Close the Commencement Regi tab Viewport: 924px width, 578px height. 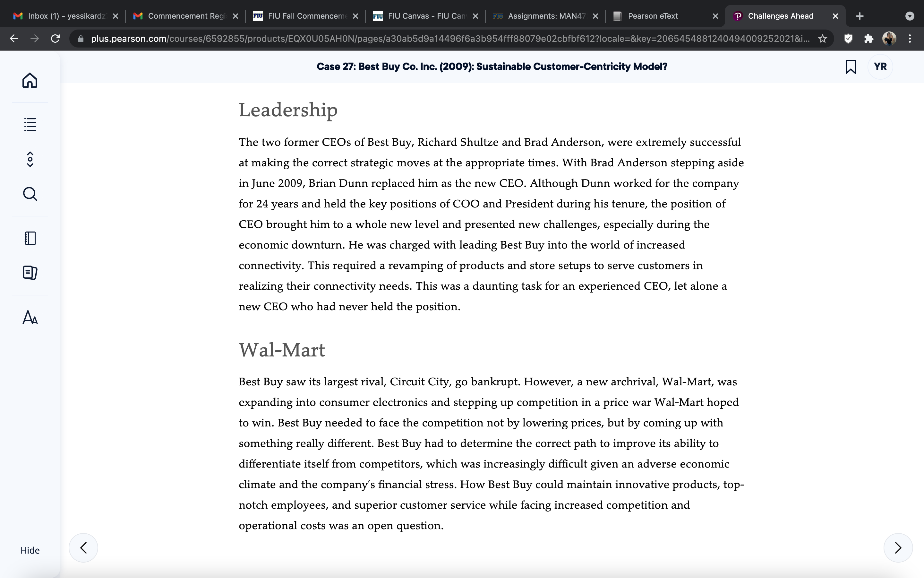[235, 16]
